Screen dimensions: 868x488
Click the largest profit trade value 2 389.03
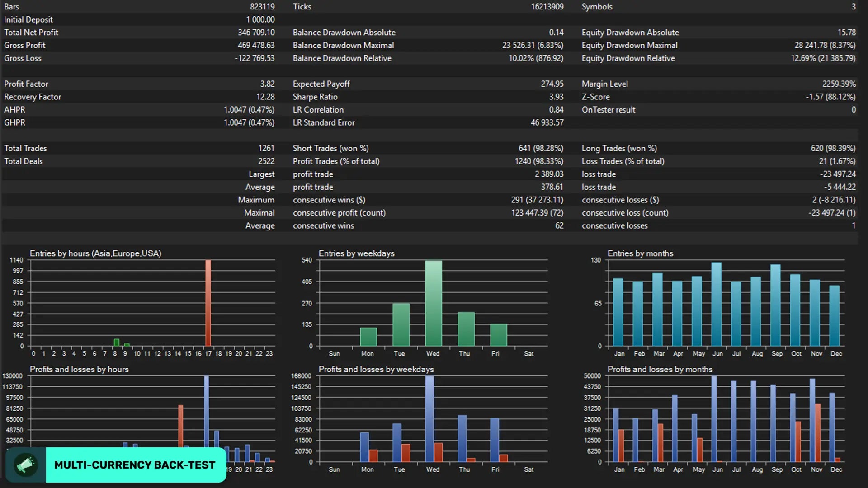tap(549, 174)
